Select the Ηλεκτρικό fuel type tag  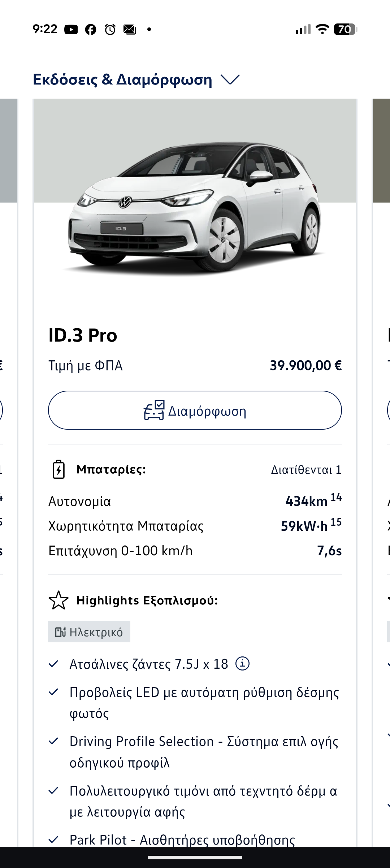coord(89,632)
